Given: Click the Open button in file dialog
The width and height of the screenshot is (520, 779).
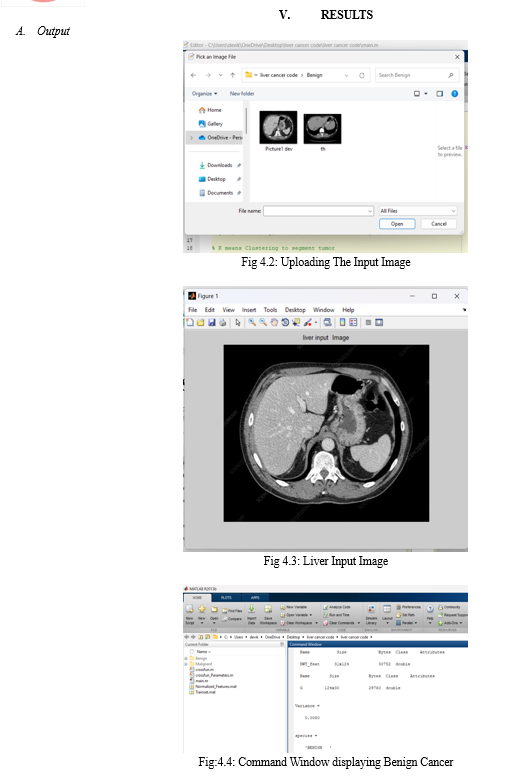Looking at the screenshot, I should [397, 224].
